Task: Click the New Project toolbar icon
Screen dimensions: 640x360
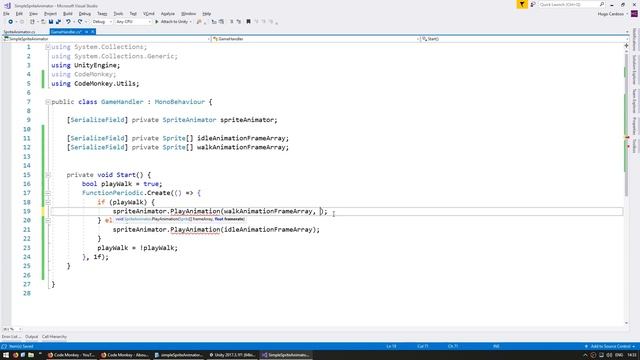Action: point(32,22)
